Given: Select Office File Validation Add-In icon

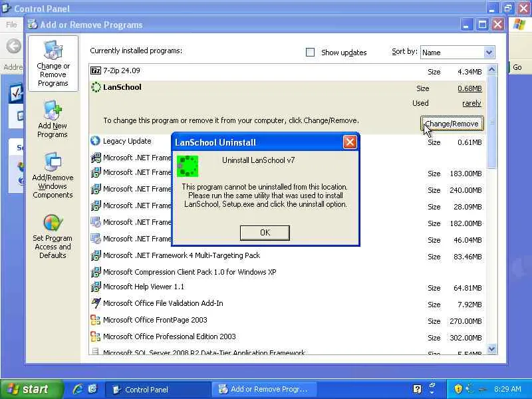Looking at the screenshot, I should coord(96,303).
